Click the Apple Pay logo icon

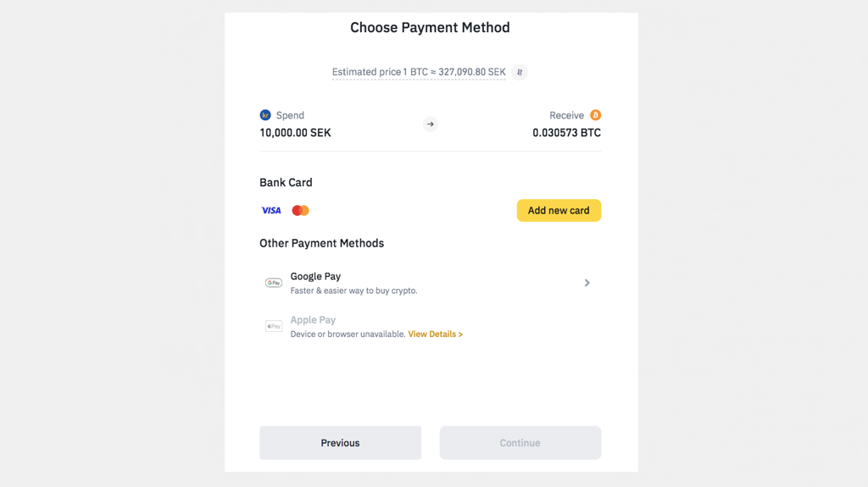[x=274, y=326]
